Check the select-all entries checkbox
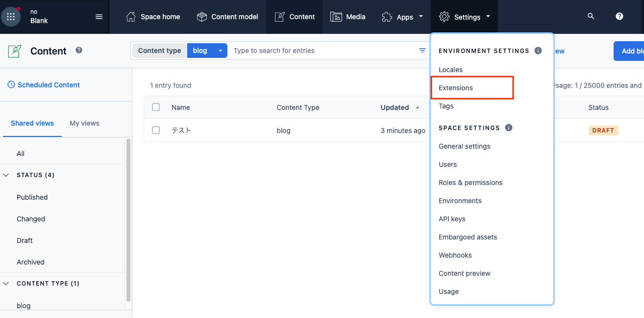The width and height of the screenshot is (644, 318). pos(156,107)
